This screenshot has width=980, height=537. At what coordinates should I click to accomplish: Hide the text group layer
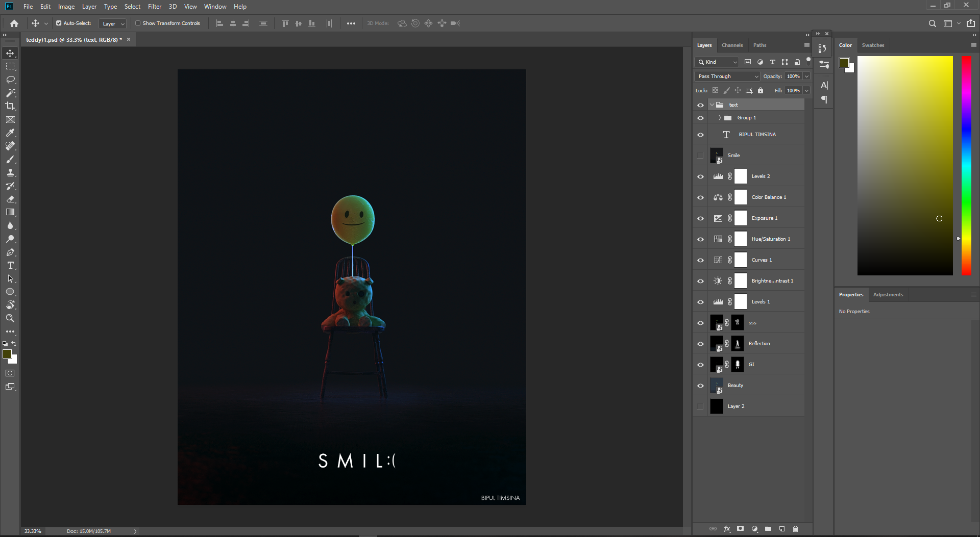(700, 105)
